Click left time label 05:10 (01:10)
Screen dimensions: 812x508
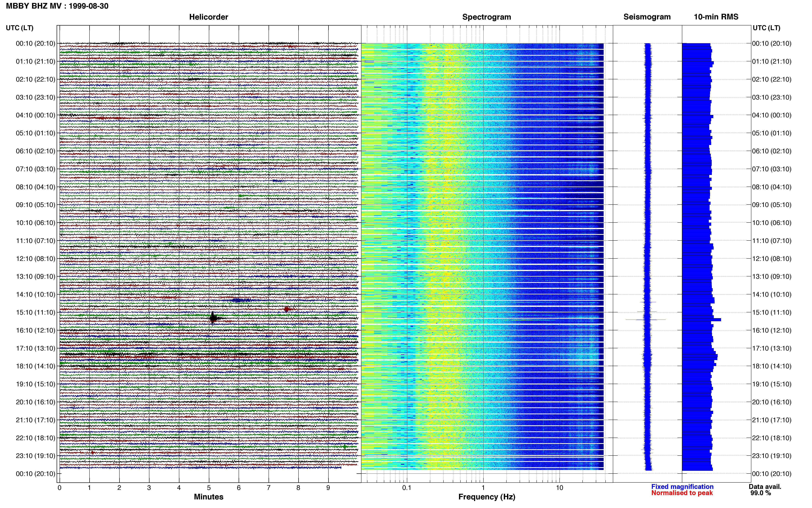coord(36,133)
